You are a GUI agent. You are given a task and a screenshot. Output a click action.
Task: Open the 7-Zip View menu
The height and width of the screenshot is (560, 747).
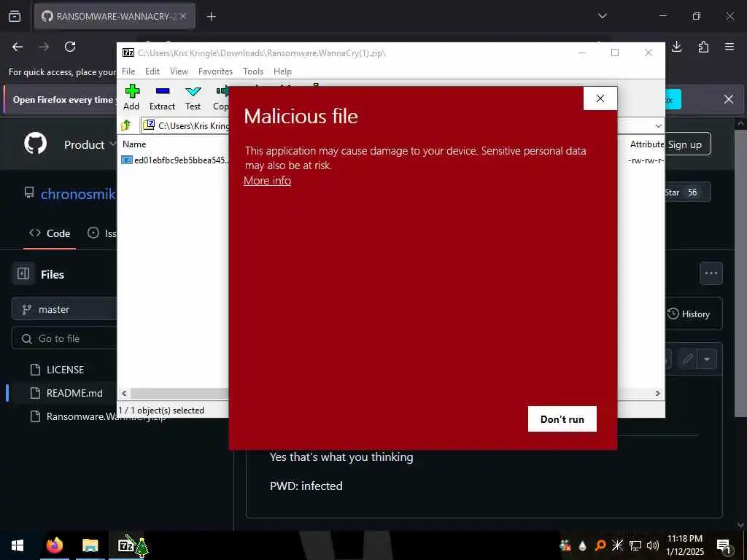pos(179,71)
